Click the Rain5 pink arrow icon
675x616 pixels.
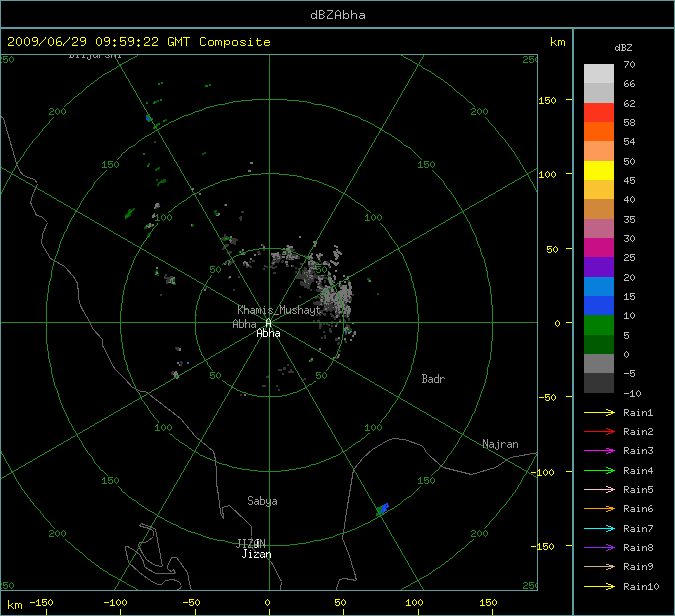point(599,489)
